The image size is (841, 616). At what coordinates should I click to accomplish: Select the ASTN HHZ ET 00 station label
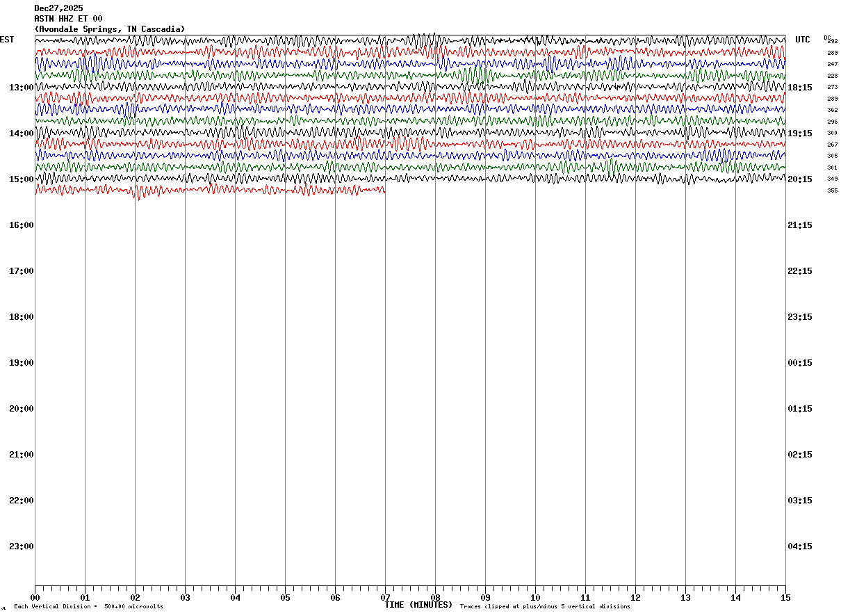coord(68,19)
